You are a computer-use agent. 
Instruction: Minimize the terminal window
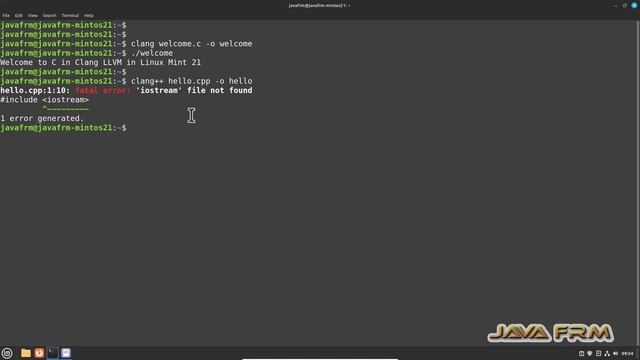(616, 6)
